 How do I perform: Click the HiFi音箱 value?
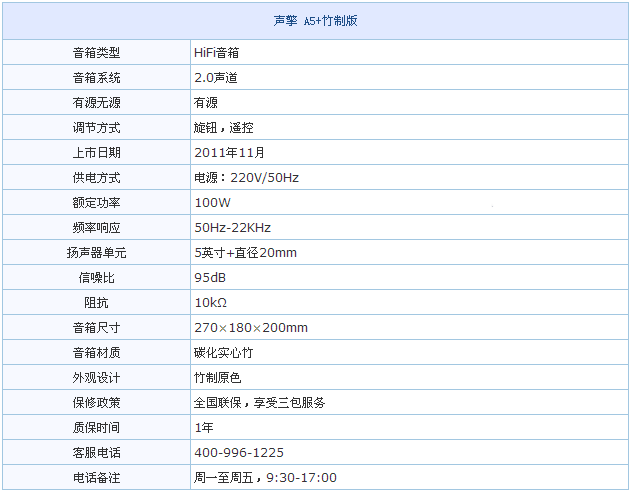pos(217,52)
